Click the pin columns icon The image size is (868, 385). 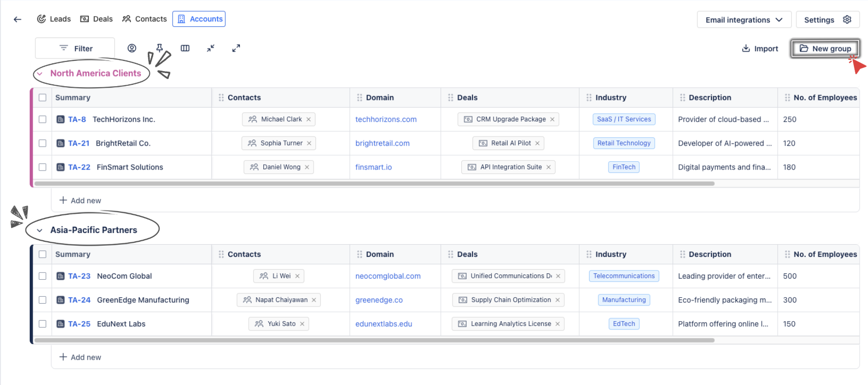pos(159,48)
